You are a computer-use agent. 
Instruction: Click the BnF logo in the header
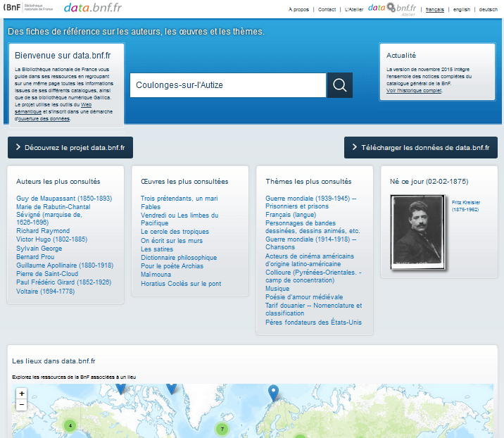click(28, 8)
